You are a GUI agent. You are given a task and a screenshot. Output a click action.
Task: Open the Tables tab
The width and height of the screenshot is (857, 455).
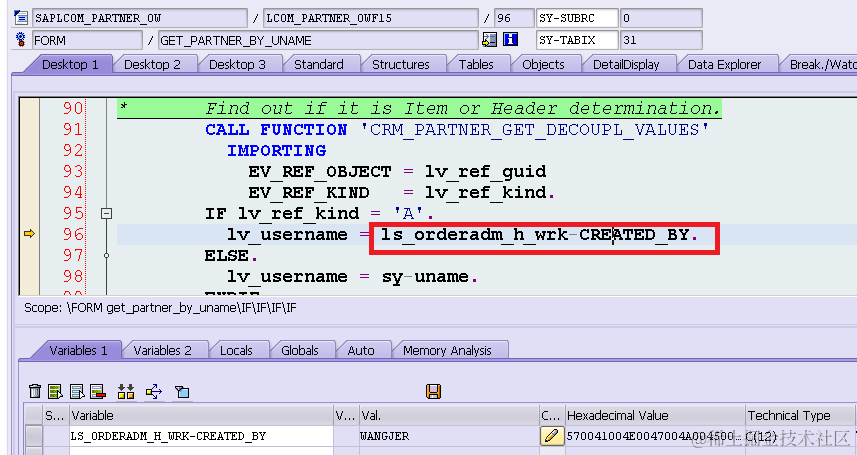(x=476, y=65)
